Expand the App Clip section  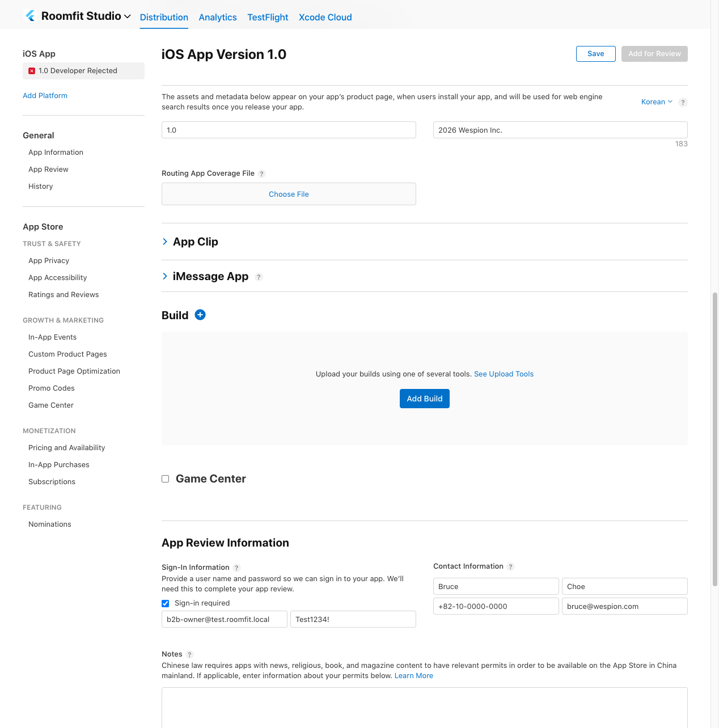click(165, 242)
